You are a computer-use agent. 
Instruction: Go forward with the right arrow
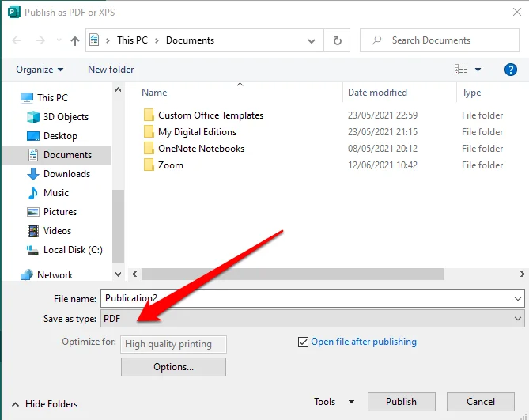(x=40, y=40)
